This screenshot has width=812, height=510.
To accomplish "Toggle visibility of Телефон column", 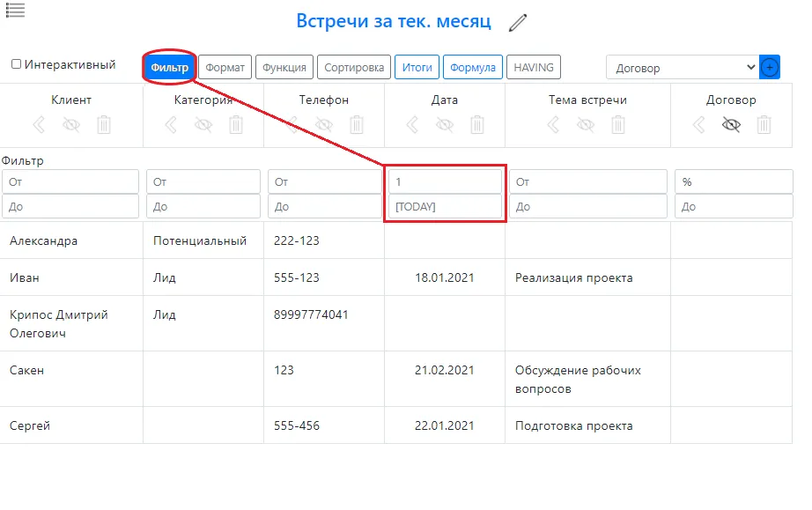I will [324, 125].
